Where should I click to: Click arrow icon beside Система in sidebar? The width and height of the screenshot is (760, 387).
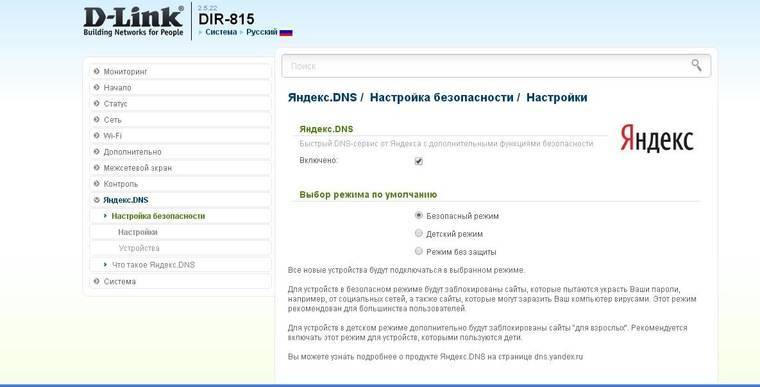[96, 281]
